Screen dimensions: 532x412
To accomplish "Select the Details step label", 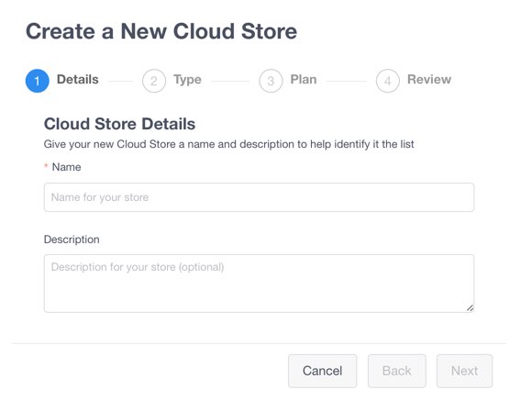I will (78, 80).
